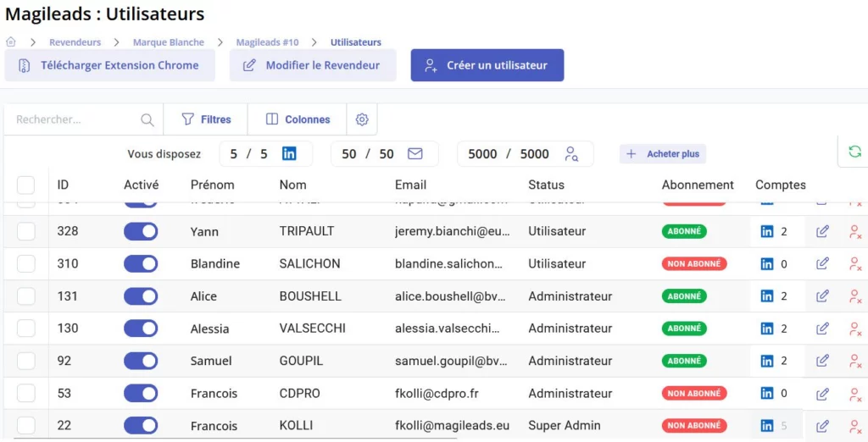The width and height of the screenshot is (868, 442).
Task: Select the checkbox for user ID 131
Action: click(26, 296)
